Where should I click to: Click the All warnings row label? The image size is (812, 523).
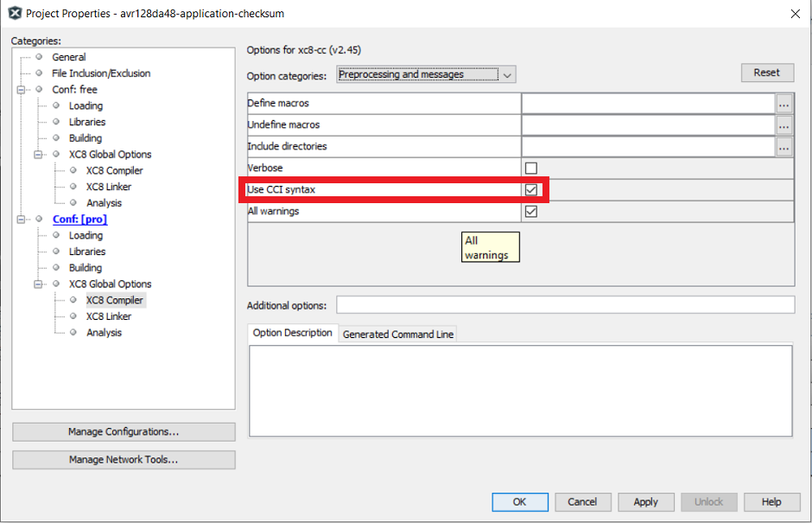click(x=274, y=211)
